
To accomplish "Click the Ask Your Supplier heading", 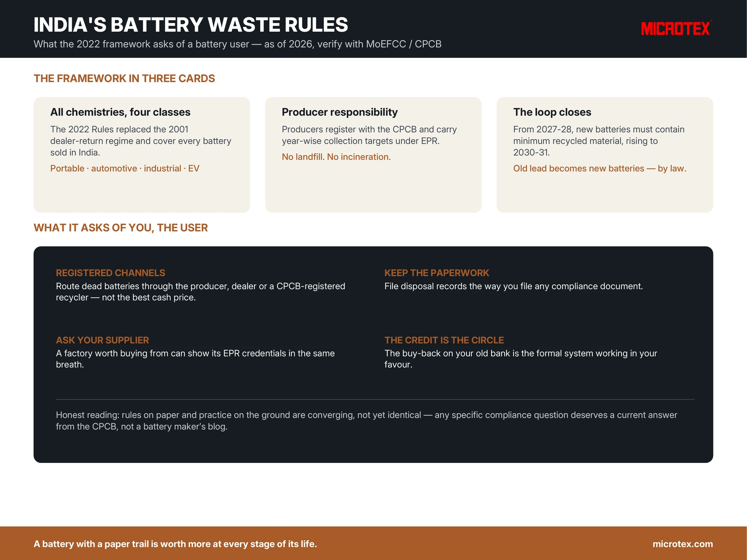I will pos(102,340).
